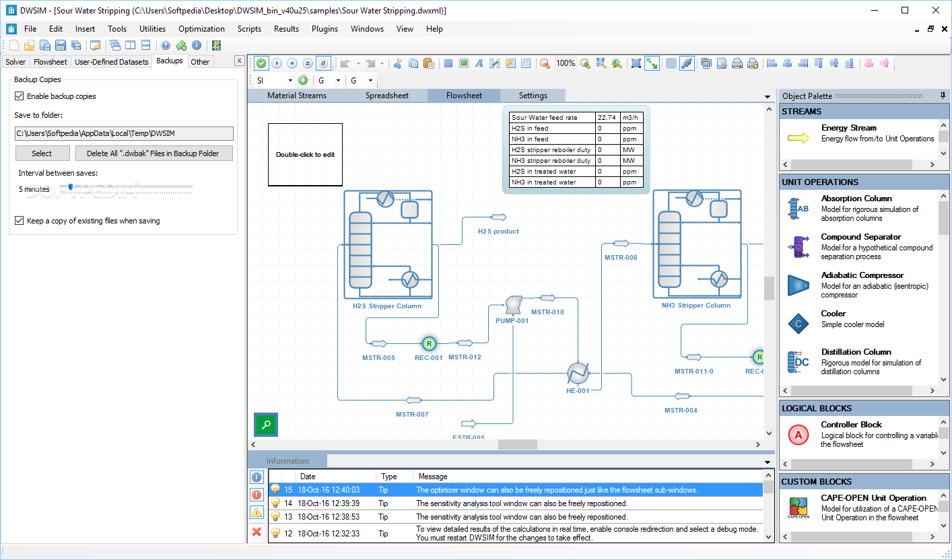Click the backup folder path field
Image resolution: width=952 pixels, height=560 pixels.
tap(124, 133)
